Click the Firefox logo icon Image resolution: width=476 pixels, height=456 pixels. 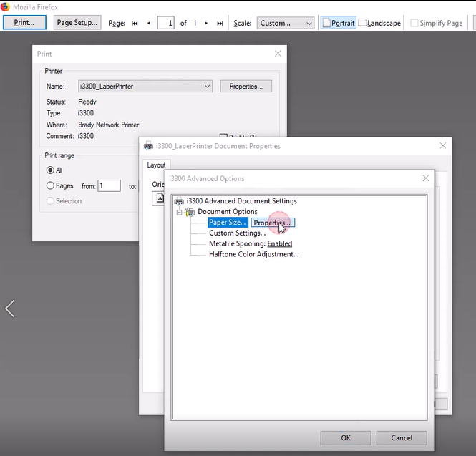coord(5,6)
